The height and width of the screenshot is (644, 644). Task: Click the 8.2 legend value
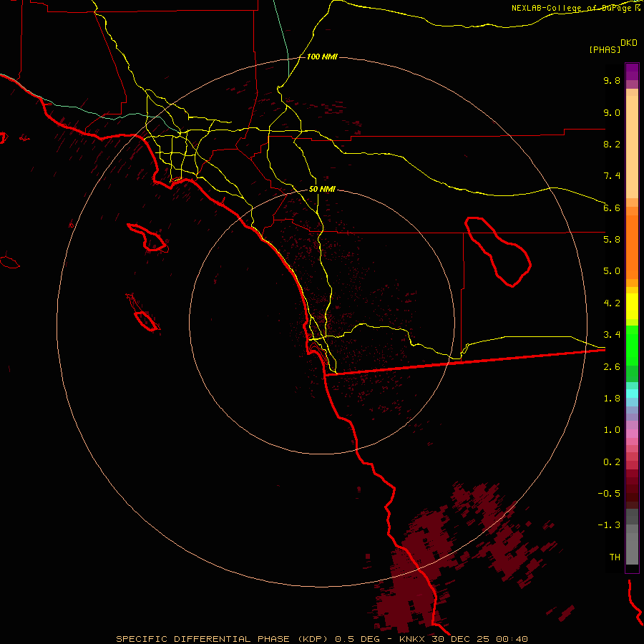(x=612, y=144)
